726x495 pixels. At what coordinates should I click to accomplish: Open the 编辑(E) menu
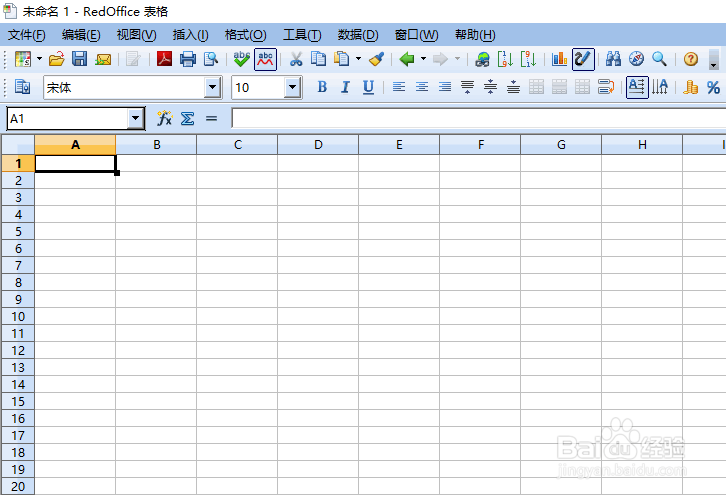pyautogui.click(x=81, y=35)
